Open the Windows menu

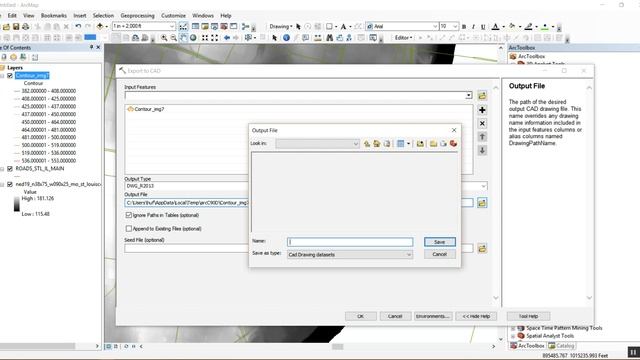203,16
